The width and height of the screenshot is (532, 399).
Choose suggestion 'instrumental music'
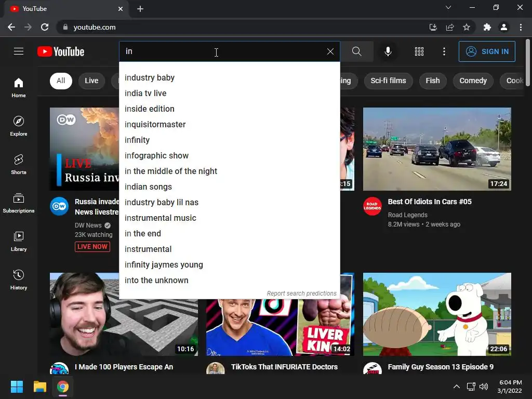pyautogui.click(x=229, y=218)
